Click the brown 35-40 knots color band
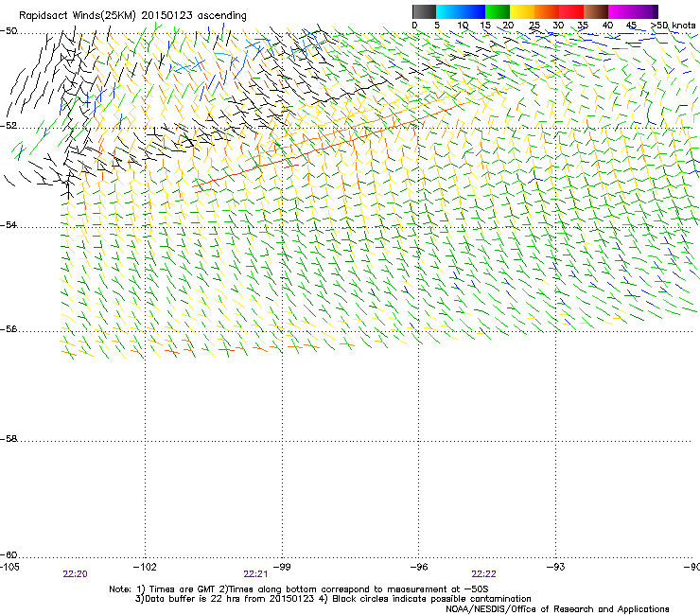 [596, 11]
